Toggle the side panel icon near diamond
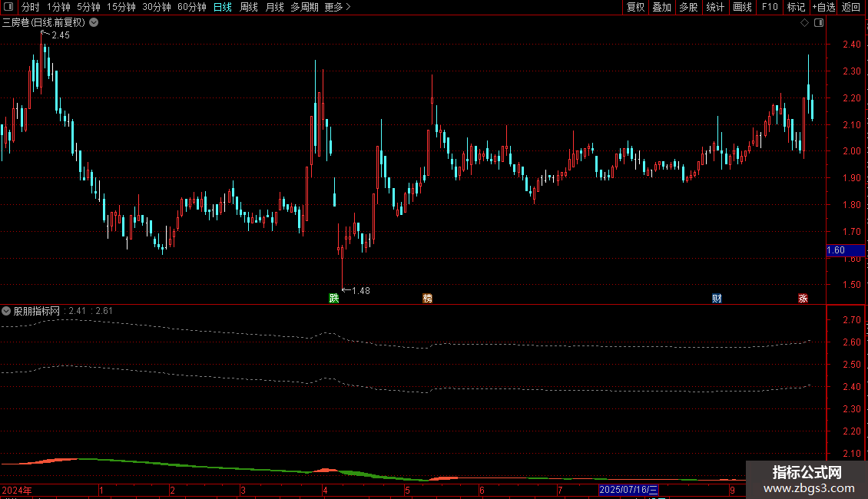Image resolution: width=868 pixels, height=499 pixels. pos(819,23)
